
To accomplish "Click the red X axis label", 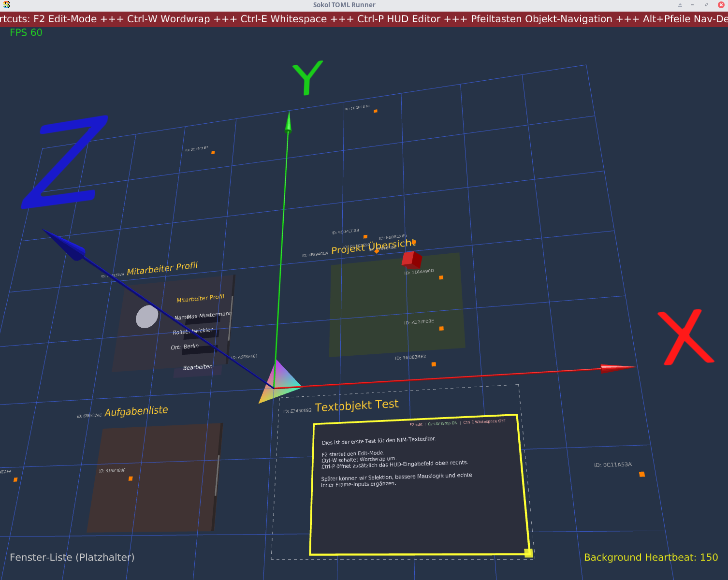I will coord(686,336).
